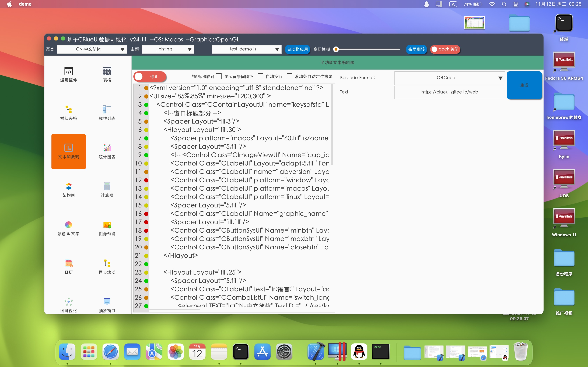This screenshot has width=588, height=367.
Task: Open the 颜色 & 文字 color wheel icon
Action: point(69,225)
